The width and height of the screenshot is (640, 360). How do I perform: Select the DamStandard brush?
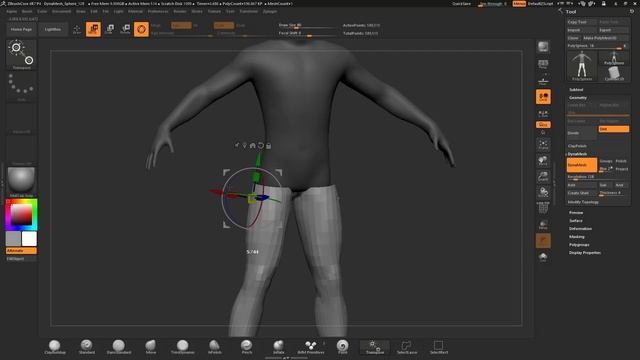pos(119,347)
